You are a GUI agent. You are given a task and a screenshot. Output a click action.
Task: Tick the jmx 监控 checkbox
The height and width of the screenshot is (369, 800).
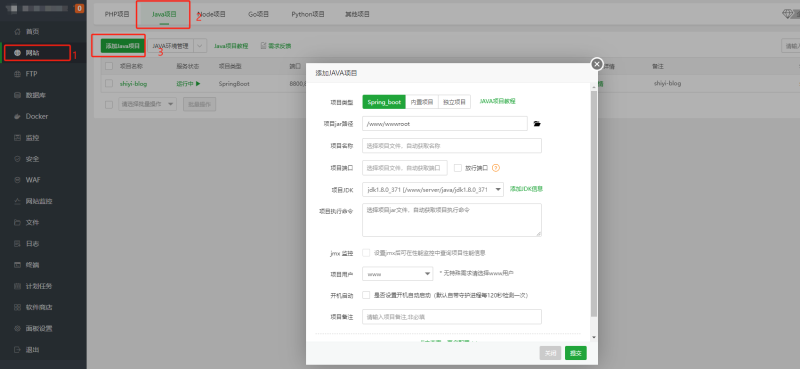[x=366, y=253]
